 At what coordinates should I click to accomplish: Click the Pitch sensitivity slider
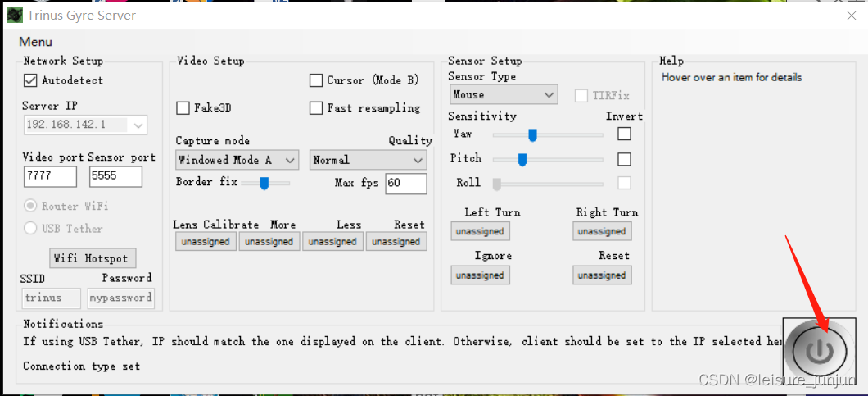point(548,160)
